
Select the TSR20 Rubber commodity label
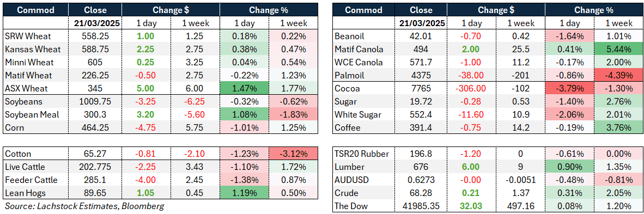[362, 154]
